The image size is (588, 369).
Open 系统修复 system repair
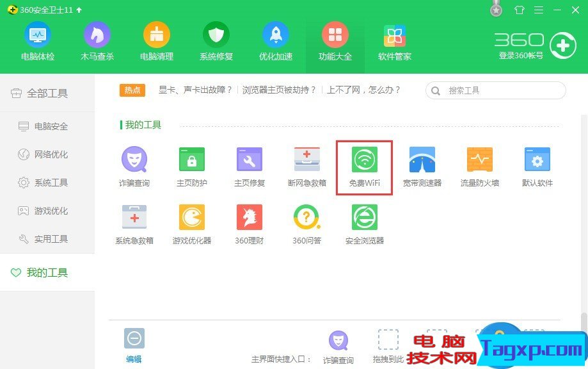[x=216, y=41]
